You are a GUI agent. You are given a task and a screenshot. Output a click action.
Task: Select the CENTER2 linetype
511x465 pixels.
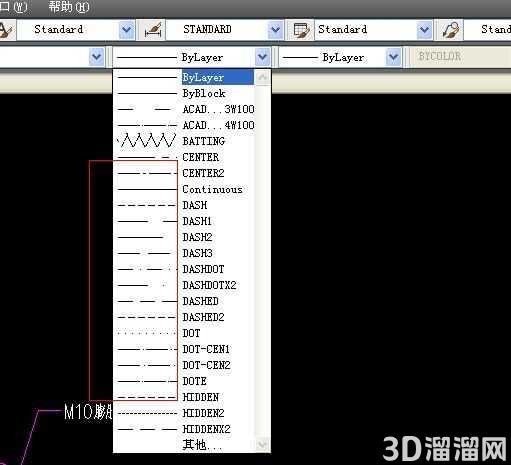pos(184,173)
